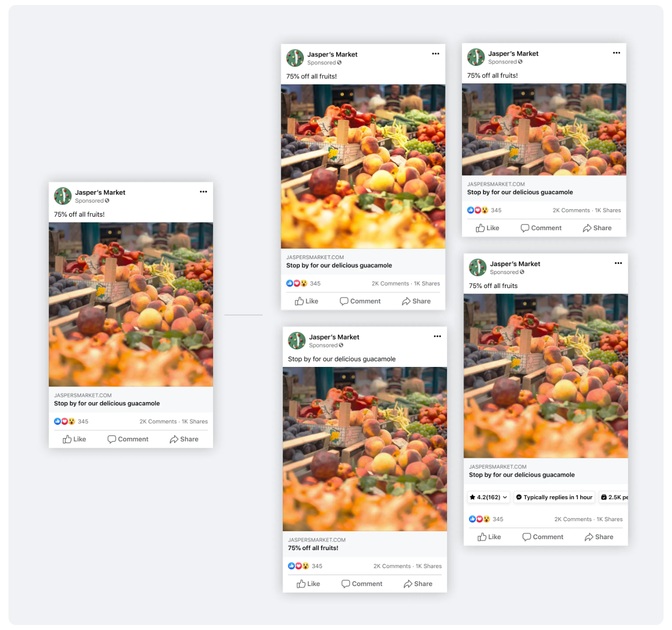Viewport: 672px width, 630px height.
Task: Click Jasper's Market avatar on leftmost card
Action: [63, 196]
